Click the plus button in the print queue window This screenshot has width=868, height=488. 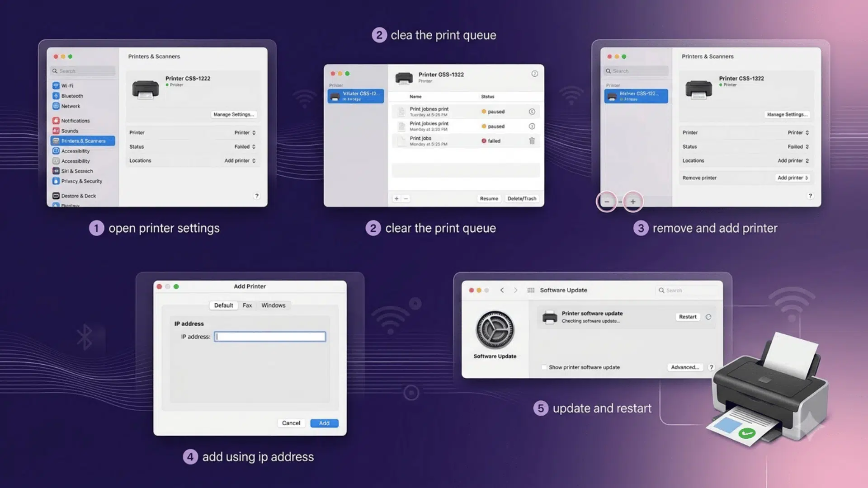(x=396, y=198)
